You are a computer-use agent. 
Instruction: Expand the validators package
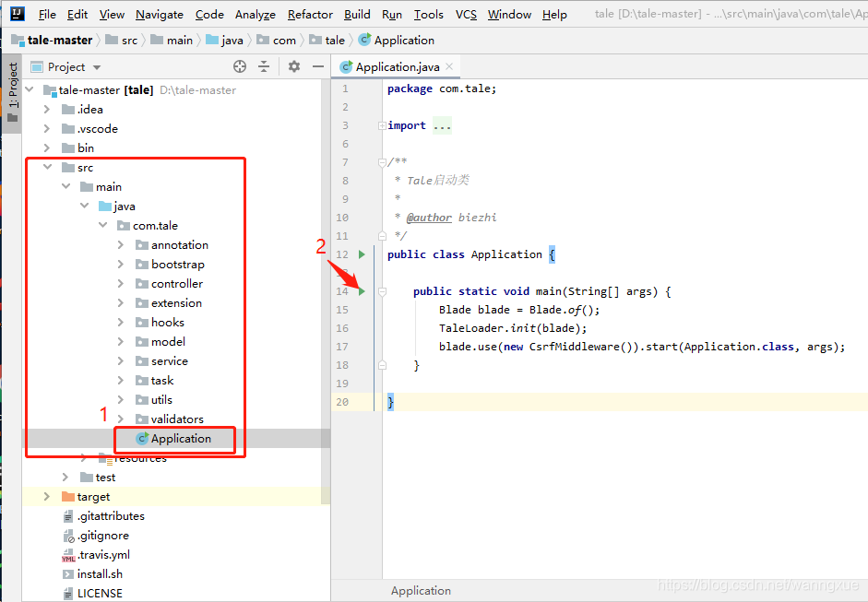(x=121, y=419)
